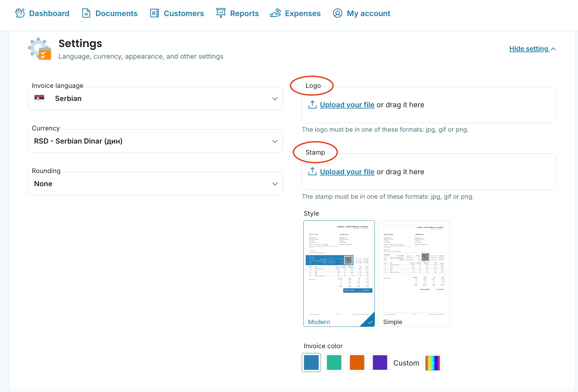Pick the green invoice color swatch
The height and width of the screenshot is (392, 578).
[x=334, y=363]
